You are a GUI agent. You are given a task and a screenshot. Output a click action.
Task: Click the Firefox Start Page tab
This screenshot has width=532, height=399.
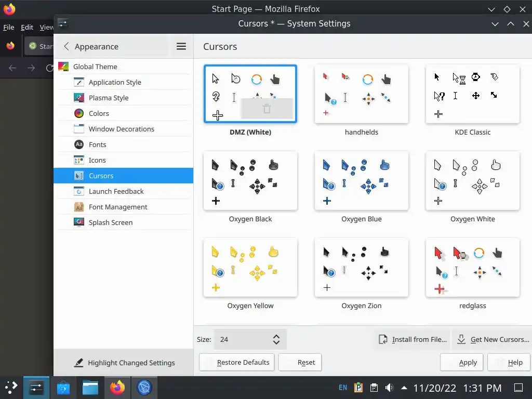(39, 46)
